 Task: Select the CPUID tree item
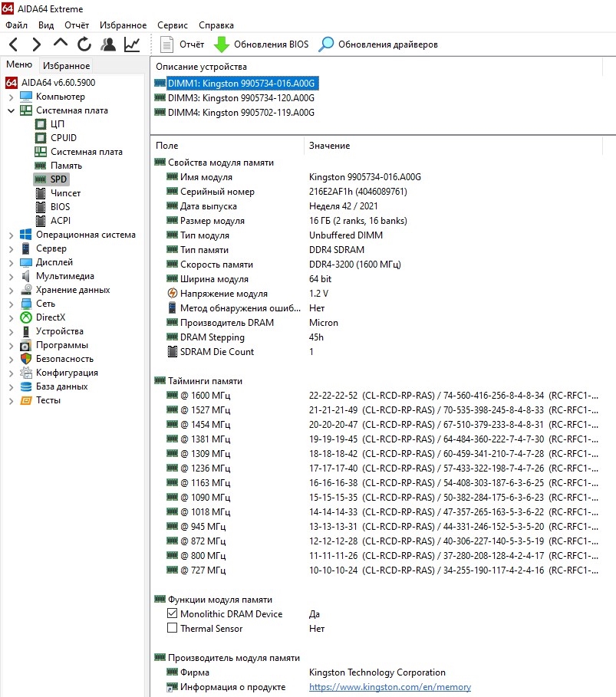(64, 138)
